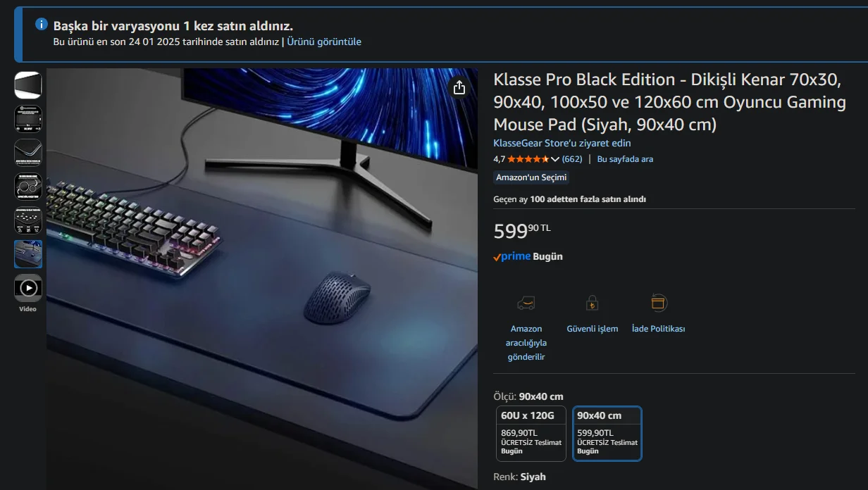868x490 pixels.
Task: Click the secure transaction lock icon
Action: [x=592, y=303]
